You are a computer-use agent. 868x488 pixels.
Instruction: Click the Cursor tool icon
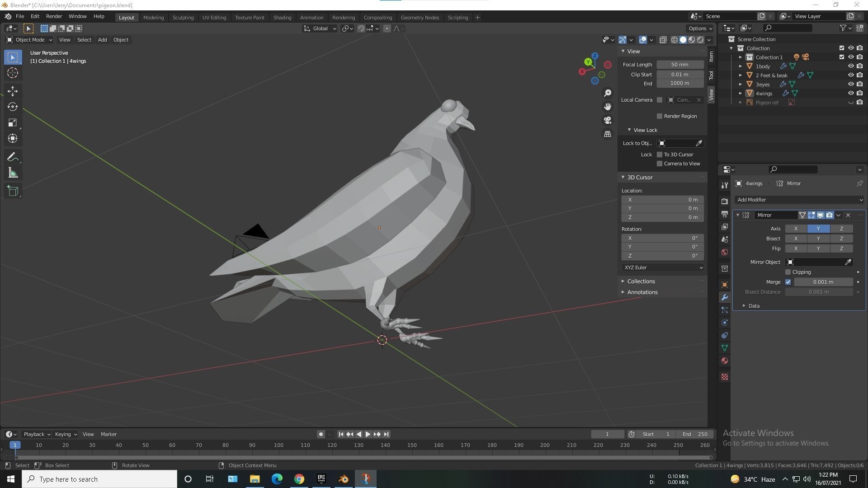pyautogui.click(x=13, y=73)
